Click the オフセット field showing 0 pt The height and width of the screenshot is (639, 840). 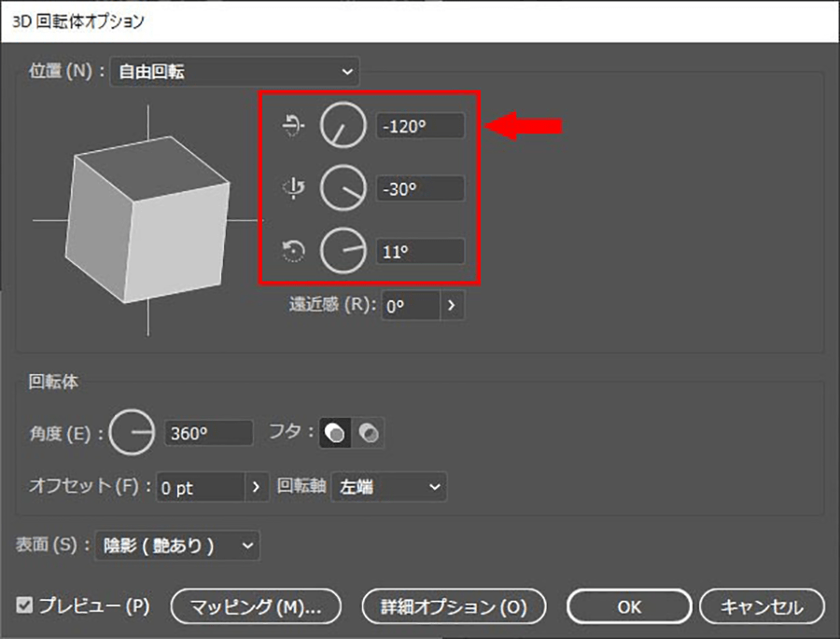tap(201, 487)
